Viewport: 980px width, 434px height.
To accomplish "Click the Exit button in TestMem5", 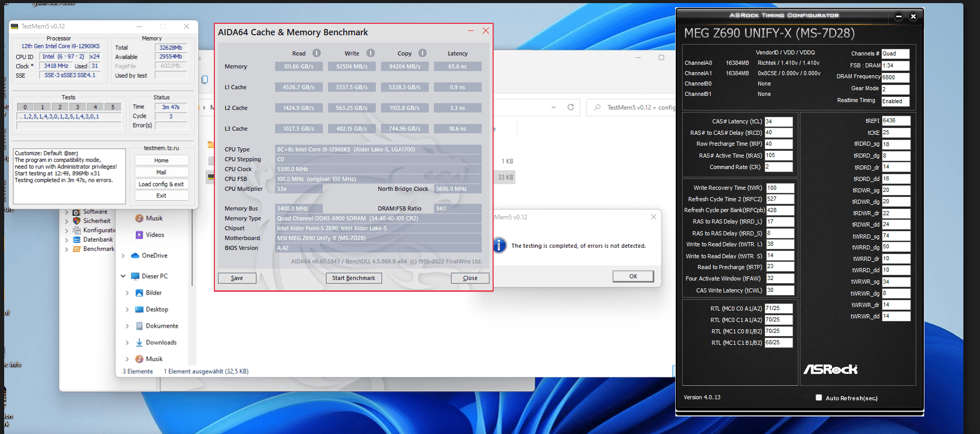I will click(x=161, y=195).
